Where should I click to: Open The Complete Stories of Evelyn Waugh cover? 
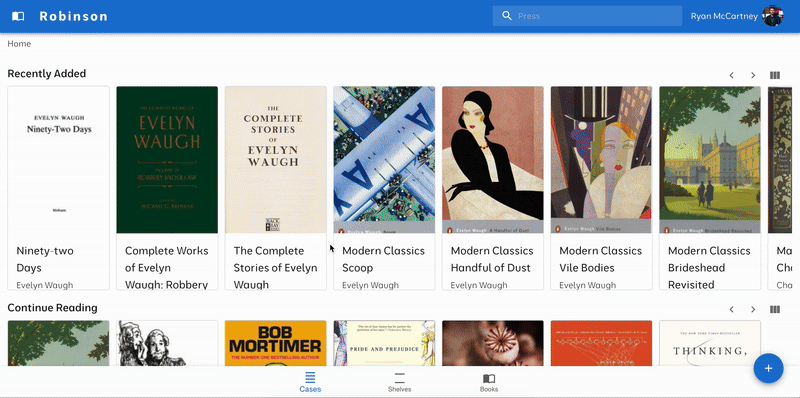(276, 160)
